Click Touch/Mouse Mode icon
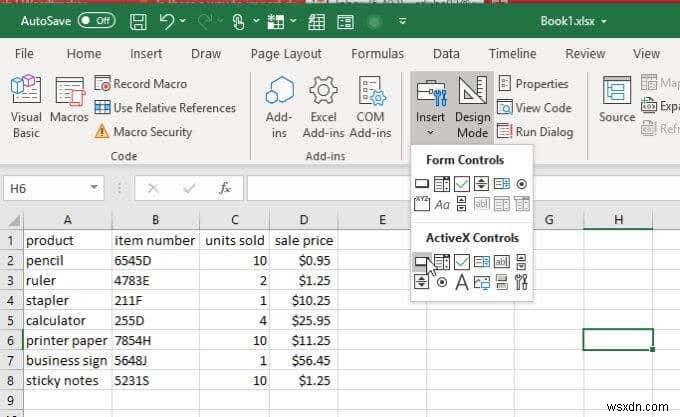The height and width of the screenshot is (417, 680). click(238, 21)
